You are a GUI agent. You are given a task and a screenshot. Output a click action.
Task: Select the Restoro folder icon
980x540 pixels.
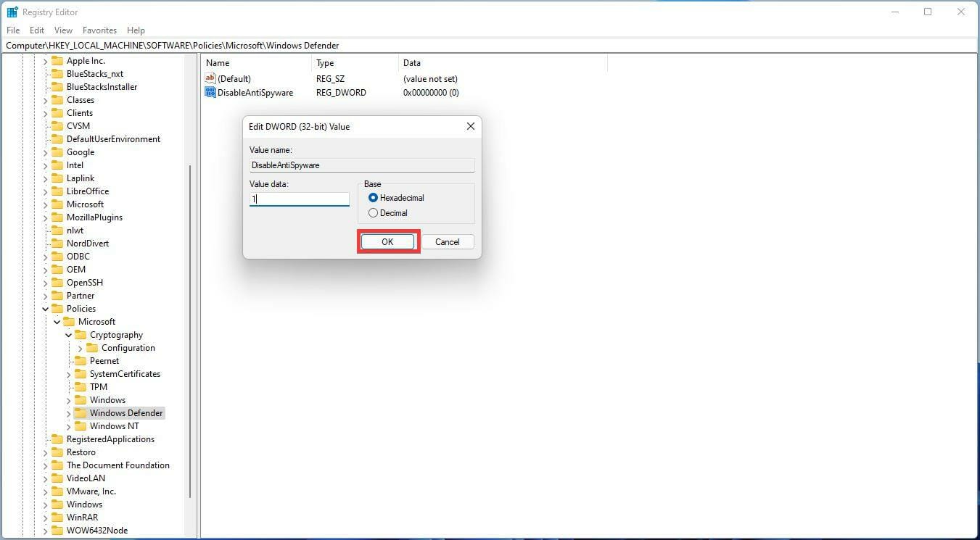click(x=57, y=452)
